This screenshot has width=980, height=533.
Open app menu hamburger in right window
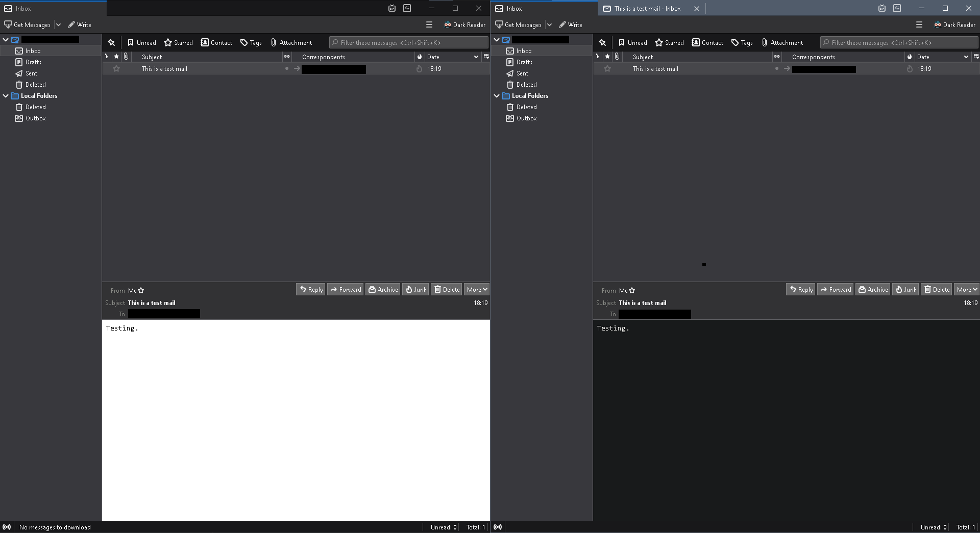tap(919, 24)
